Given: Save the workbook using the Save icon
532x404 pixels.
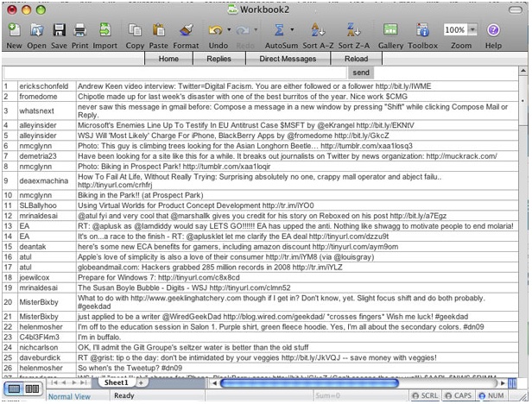Looking at the screenshot, I should click(59, 31).
